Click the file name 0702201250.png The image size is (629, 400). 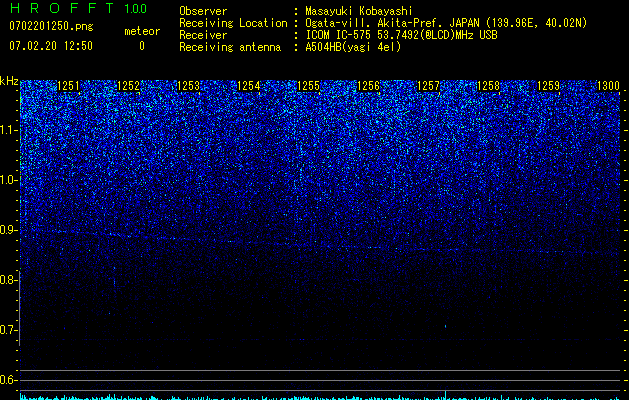51,26
